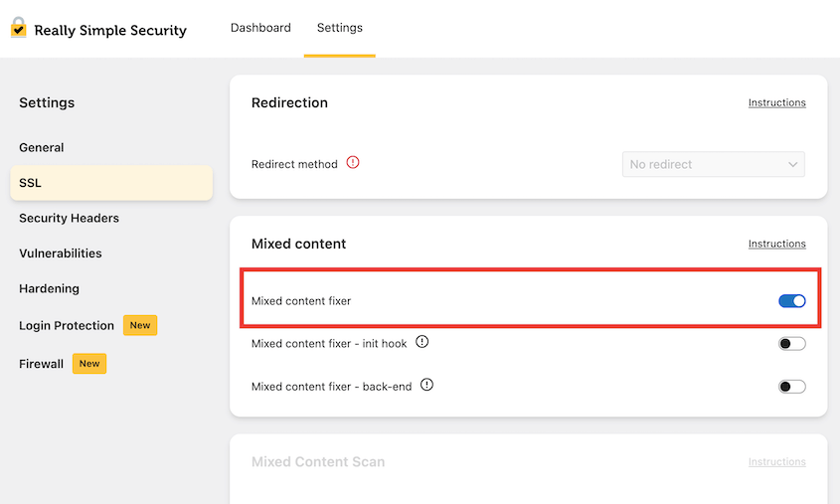Go to General settings
This screenshot has width=840, height=504.
click(x=42, y=147)
